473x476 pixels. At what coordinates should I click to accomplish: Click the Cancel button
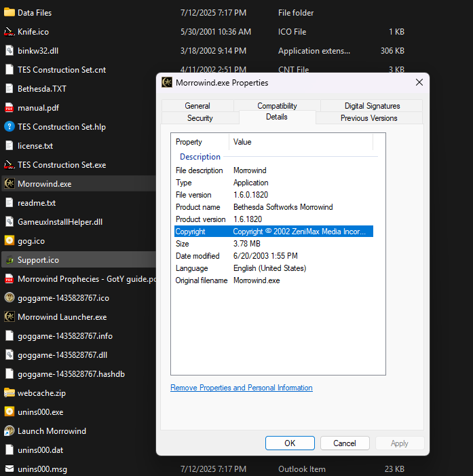coord(345,443)
